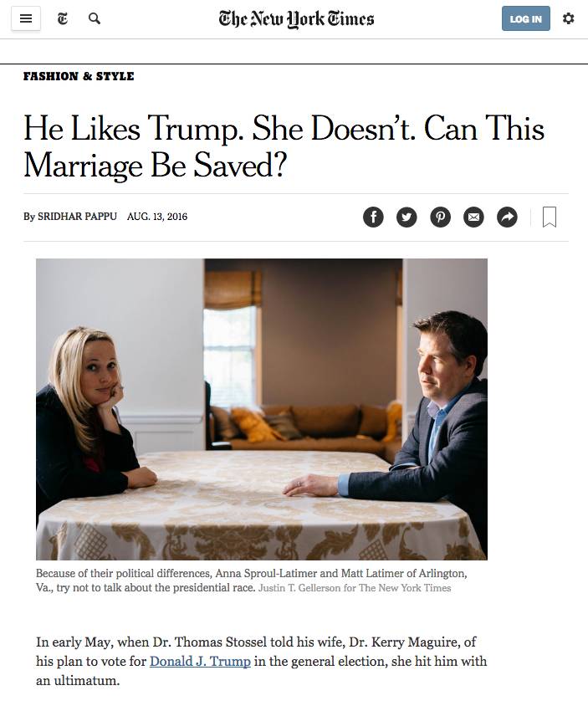Click the couple at table photo
Viewport: 588px width, 706px height.
pyautogui.click(x=262, y=409)
